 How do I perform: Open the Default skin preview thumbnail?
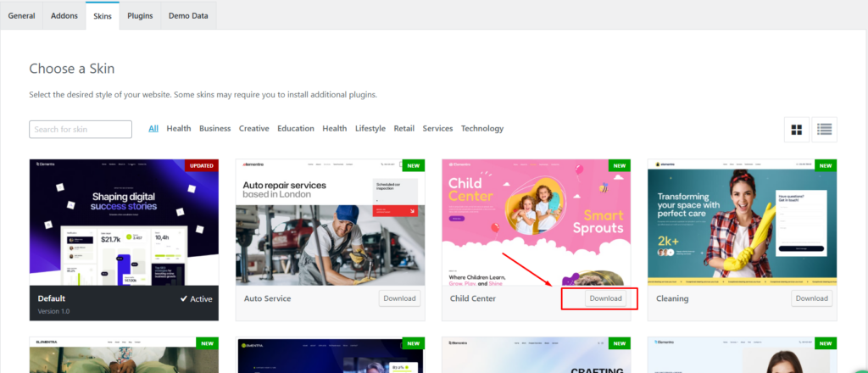124,222
